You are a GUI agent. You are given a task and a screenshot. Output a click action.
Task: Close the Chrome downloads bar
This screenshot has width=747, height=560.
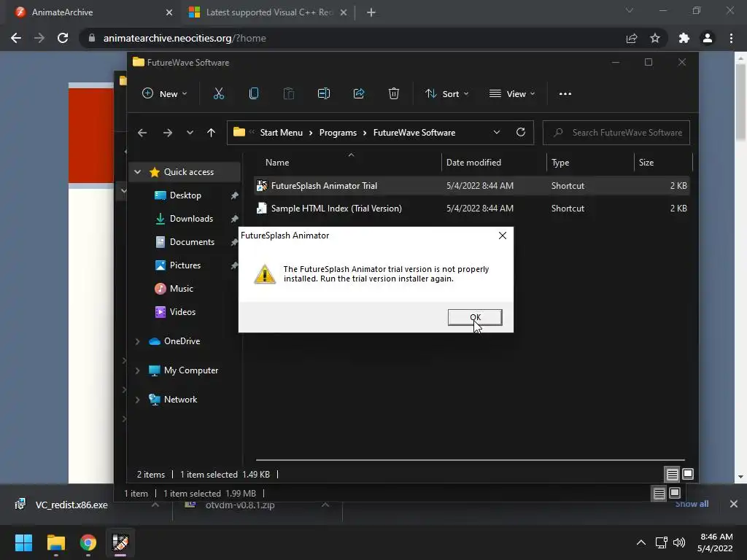click(x=734, y=504)
